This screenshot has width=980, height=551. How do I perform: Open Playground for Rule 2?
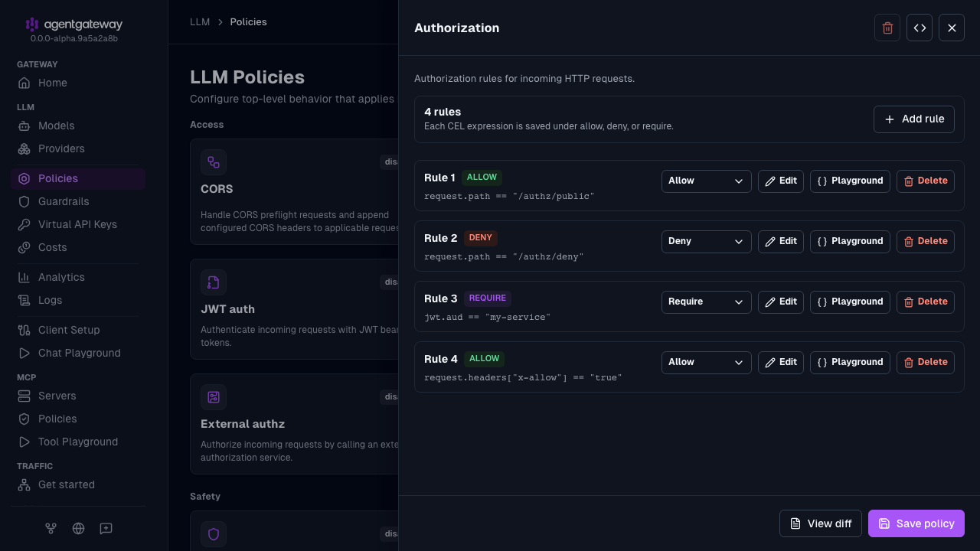(850, 242)
